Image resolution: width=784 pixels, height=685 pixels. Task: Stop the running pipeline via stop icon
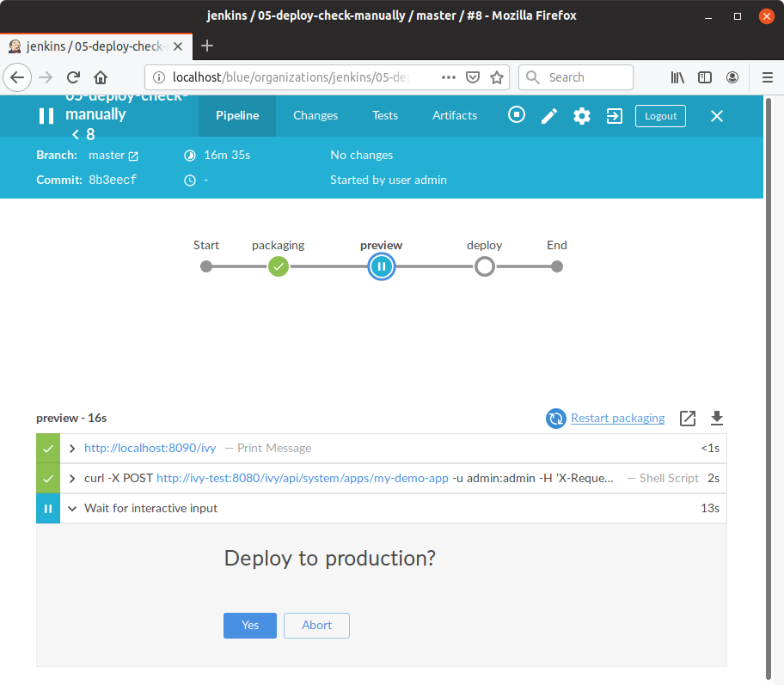click(x=517, y=115)
